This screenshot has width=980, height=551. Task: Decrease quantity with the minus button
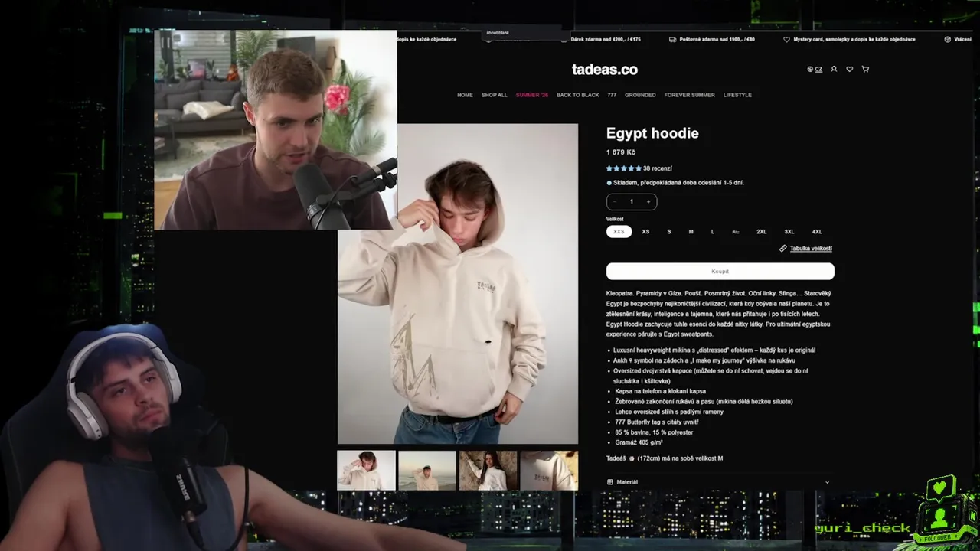(x=615, y=202)
